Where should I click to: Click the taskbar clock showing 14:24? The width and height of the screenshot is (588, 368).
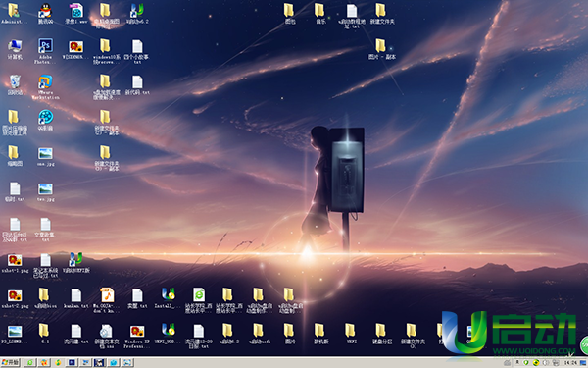click(570, 363)
